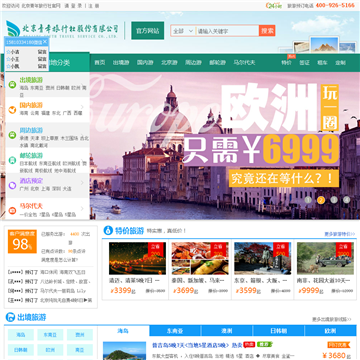Screen dimensions: 360x360
Task: Switch to the 澳洲 destination tab
Action: [x=227, y=331]
